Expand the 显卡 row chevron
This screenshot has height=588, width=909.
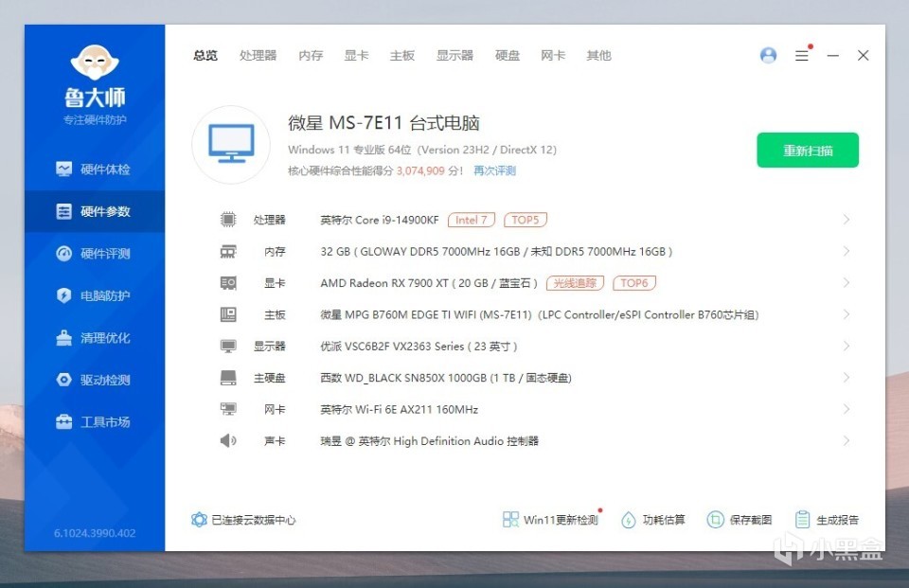(847, 283)
